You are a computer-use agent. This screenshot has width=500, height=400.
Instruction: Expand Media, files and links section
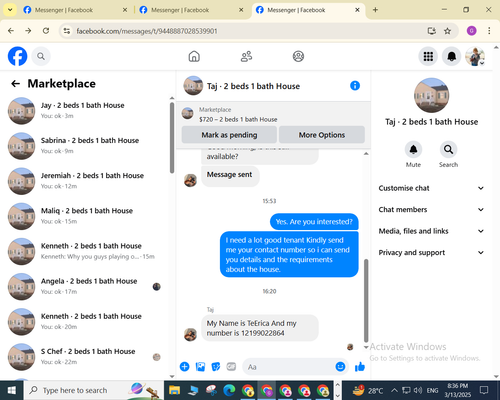[431, 231]
